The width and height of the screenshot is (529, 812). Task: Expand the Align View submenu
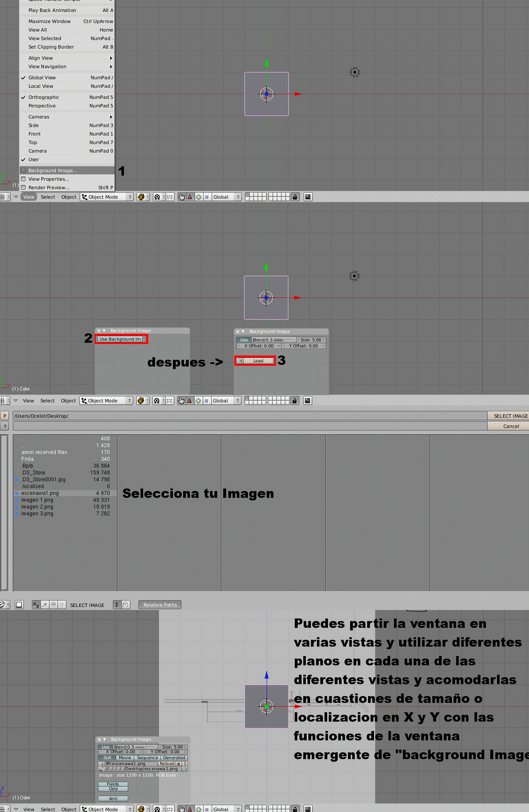67,58
